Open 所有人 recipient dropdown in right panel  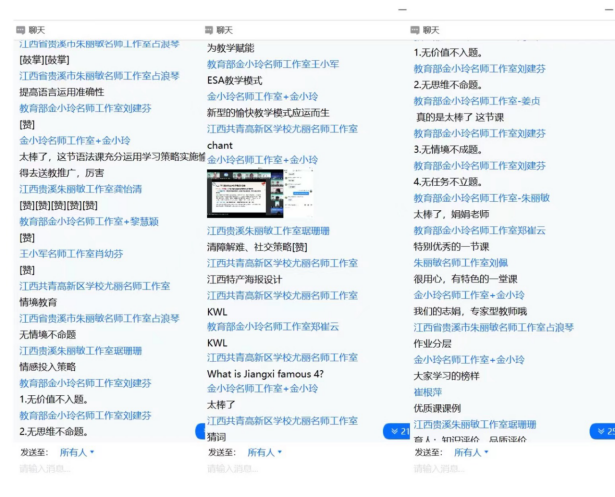(x=471, y=452)
